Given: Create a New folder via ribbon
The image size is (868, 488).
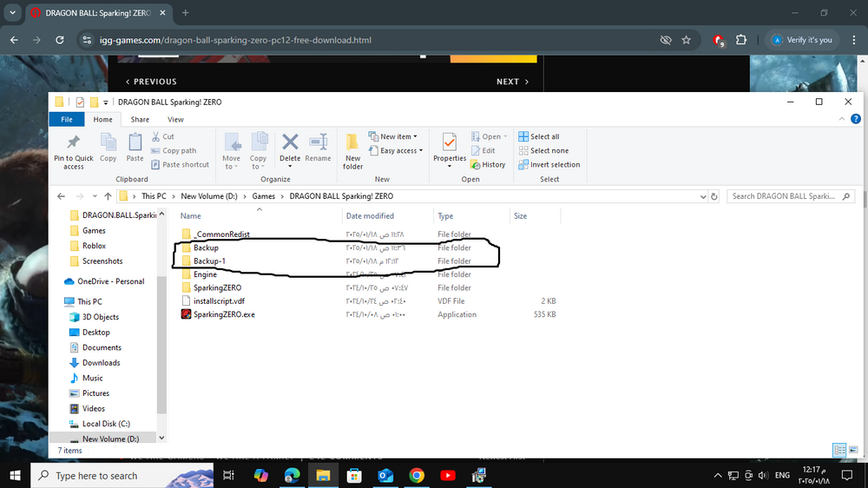Looking at the screenshot, I should click(x=352, y=151).
